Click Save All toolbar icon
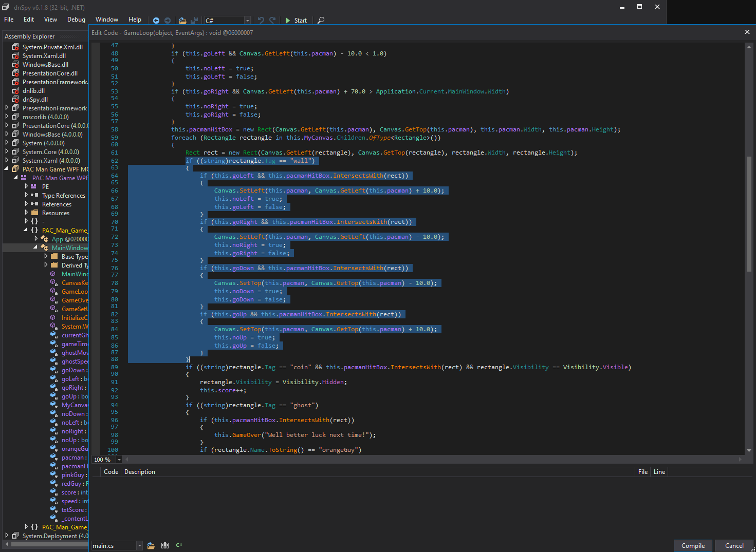Viewport: 756px width, 552px height. tap(194, 21)
